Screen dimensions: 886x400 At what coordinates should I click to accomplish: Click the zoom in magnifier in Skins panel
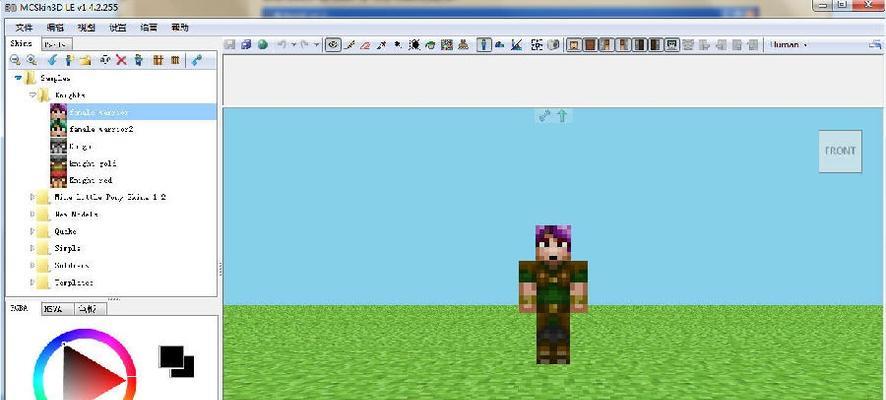32,60
